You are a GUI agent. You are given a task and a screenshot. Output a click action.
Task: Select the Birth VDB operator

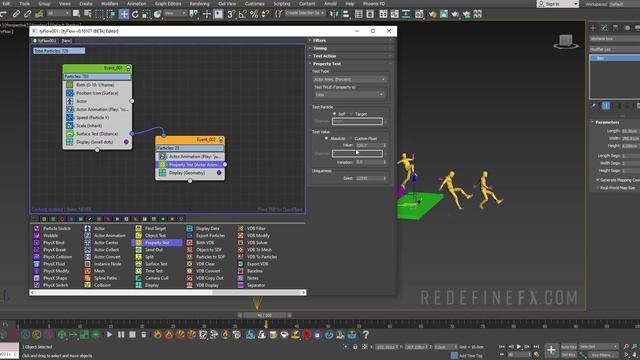click(205, 242)
